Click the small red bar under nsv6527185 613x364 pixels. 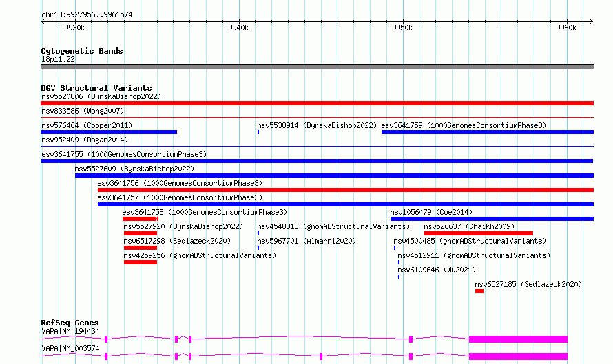[x=479, y=291]
